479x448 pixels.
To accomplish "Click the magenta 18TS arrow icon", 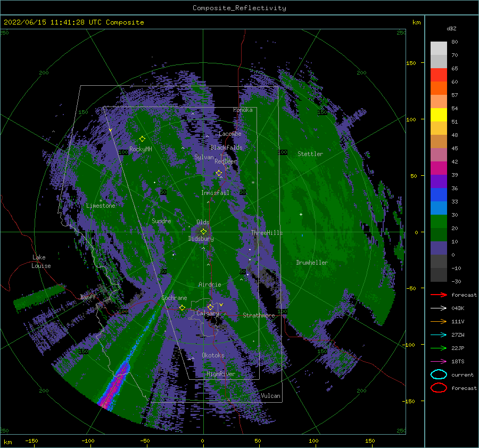I will point(439,362).
